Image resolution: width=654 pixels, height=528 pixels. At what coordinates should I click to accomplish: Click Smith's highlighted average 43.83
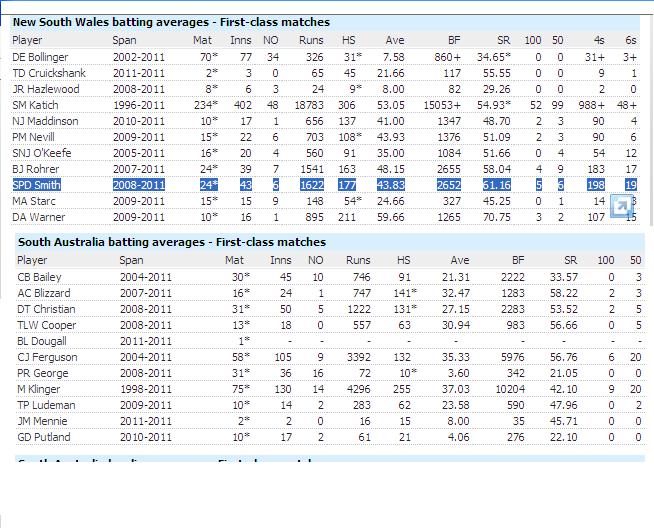391,185
